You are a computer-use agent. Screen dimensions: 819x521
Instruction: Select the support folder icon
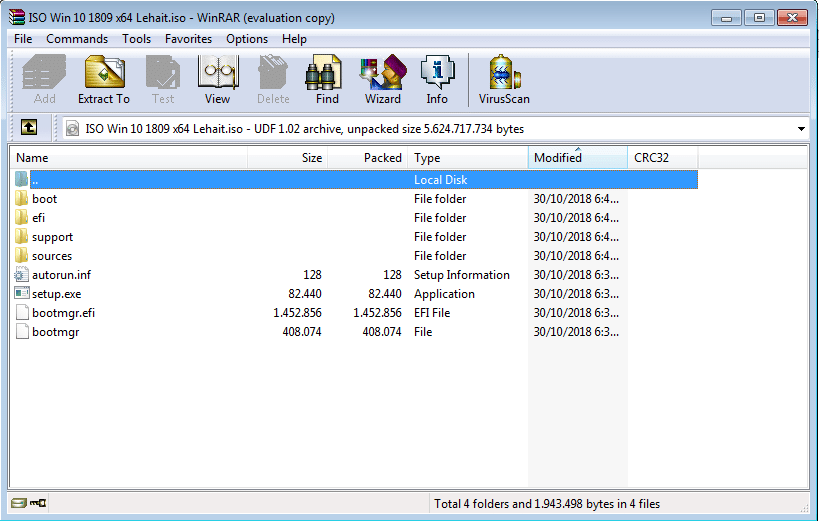pyautogui.click(x=21, y=237)
